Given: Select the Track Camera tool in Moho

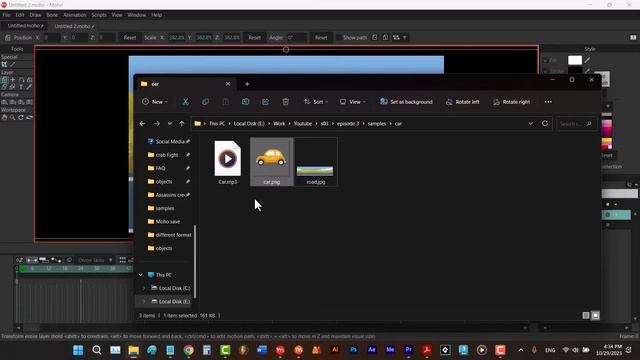Looking at the screenshot, I should pyautogui.click(x=4, y=102).
